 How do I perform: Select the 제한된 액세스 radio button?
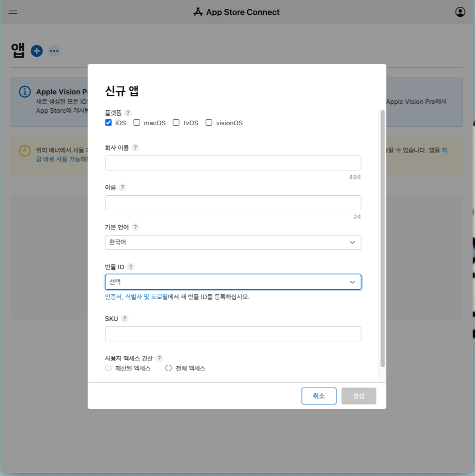(108, 368)
